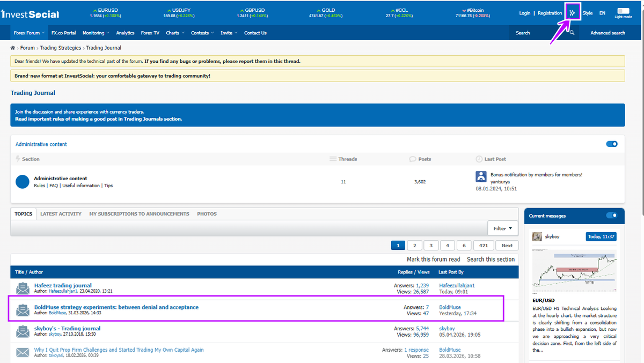The height and width of the screenshot is (363, 644).
Task: Click the search magnifier icon
Action: point(572,33)
